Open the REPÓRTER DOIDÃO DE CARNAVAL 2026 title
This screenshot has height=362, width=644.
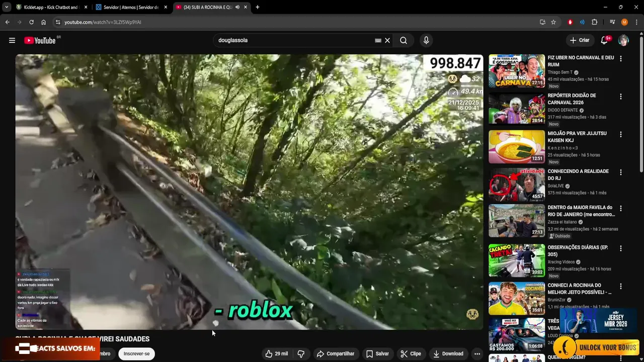pos(572,99)
